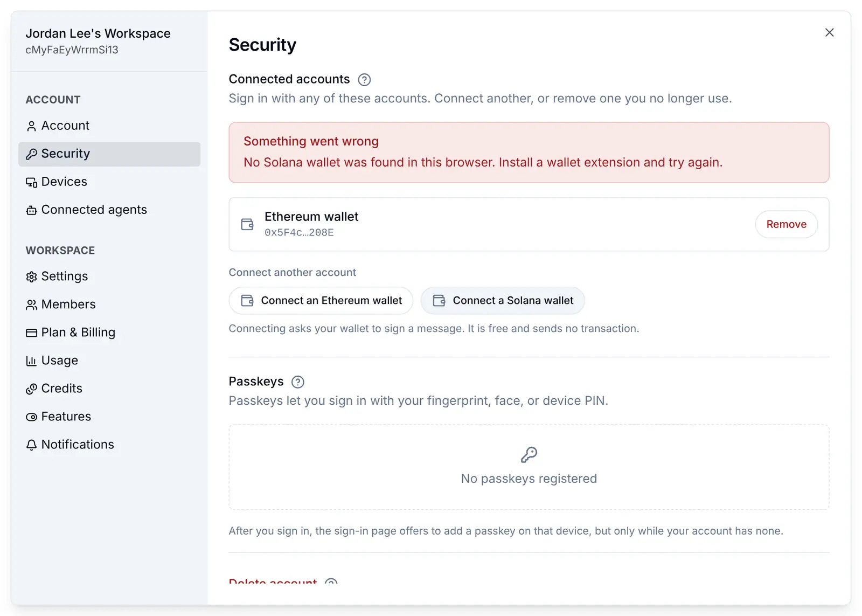This screenshot has height=616, width=862.
Task: Remove the Ethereum wallet
Action: [x=786, y=224]
